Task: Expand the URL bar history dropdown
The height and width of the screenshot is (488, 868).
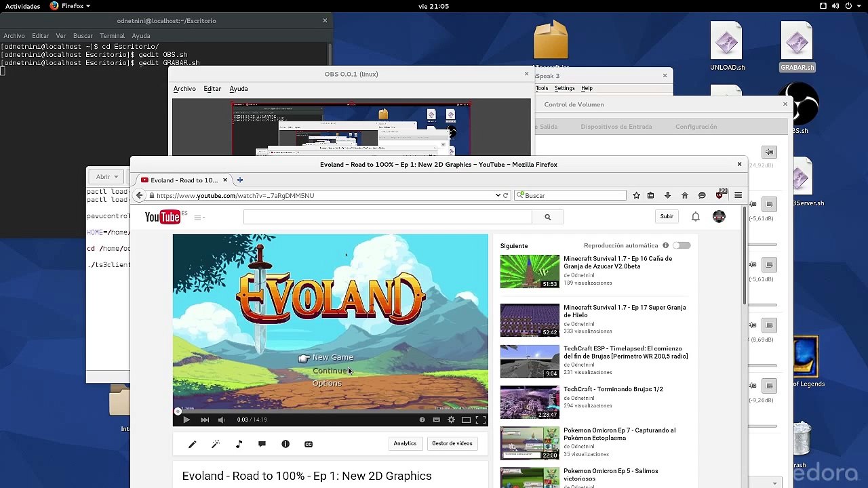Action: pos(498,195)
